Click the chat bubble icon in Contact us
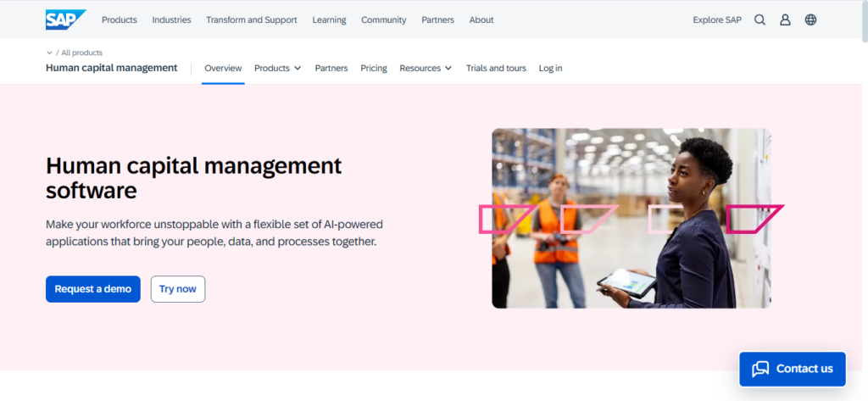 pyautogui.click(x=760, y=369)
